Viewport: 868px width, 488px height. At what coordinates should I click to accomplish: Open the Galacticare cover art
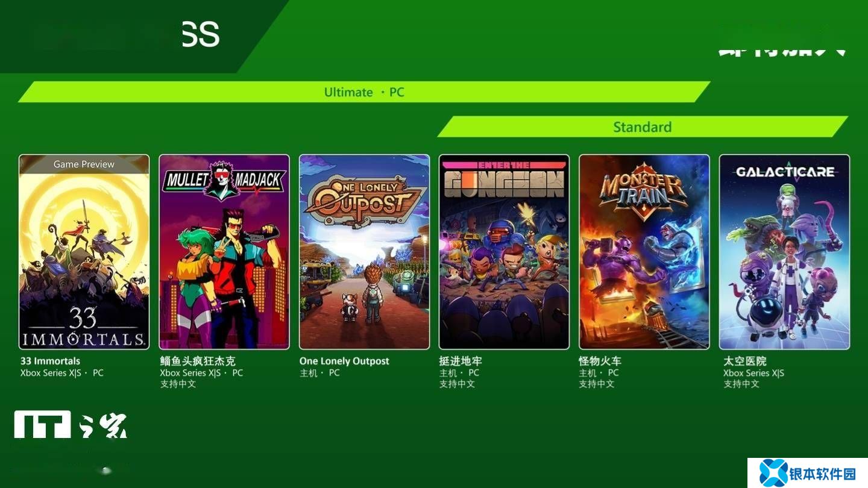pos(784,252)
